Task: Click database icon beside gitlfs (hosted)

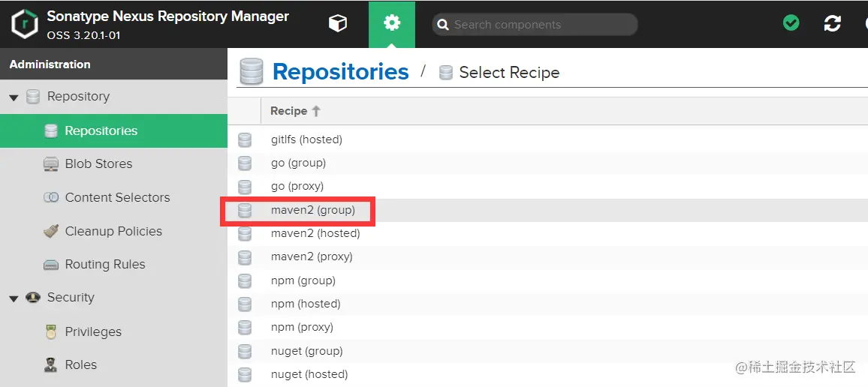Action: (245, 139)
